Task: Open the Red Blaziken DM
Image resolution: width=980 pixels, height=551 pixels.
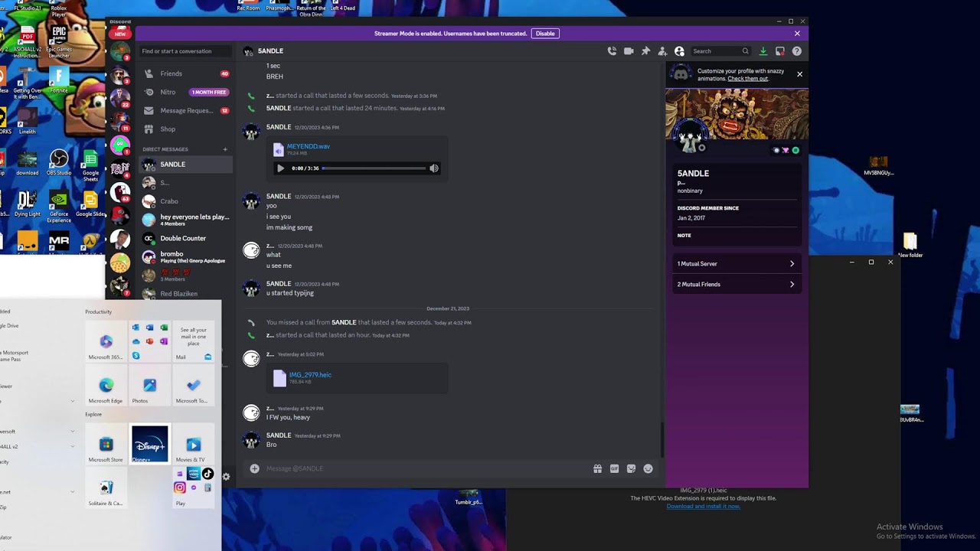Action: [x=185, y=293]
